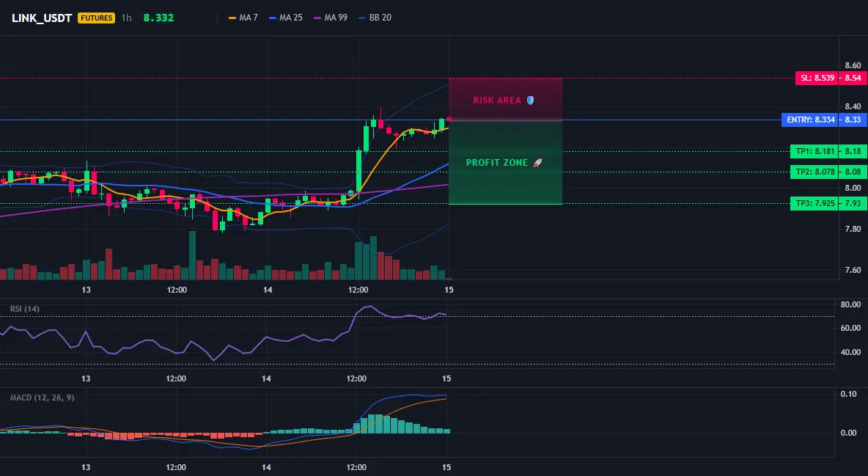Click the 60.00 RSI axis value
The height and width of the screenshot is (476, 868).
click(850, 328)
